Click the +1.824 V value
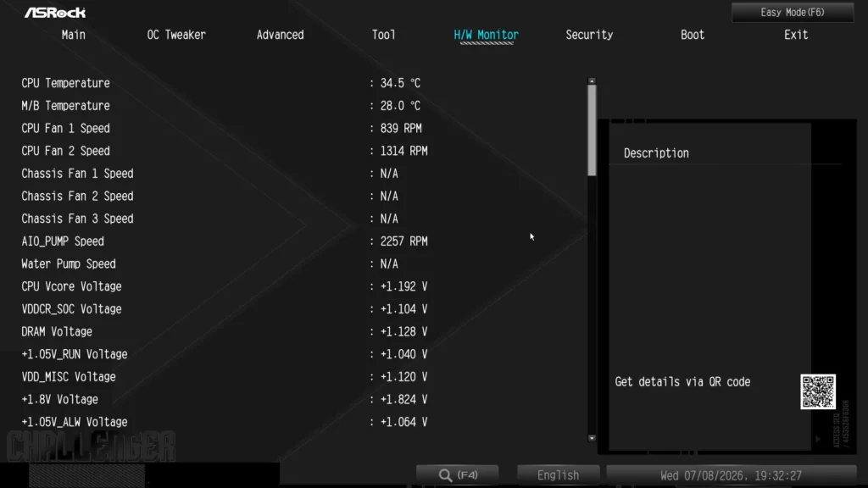This screenshot has height=488, width=868. coord(403,400)
